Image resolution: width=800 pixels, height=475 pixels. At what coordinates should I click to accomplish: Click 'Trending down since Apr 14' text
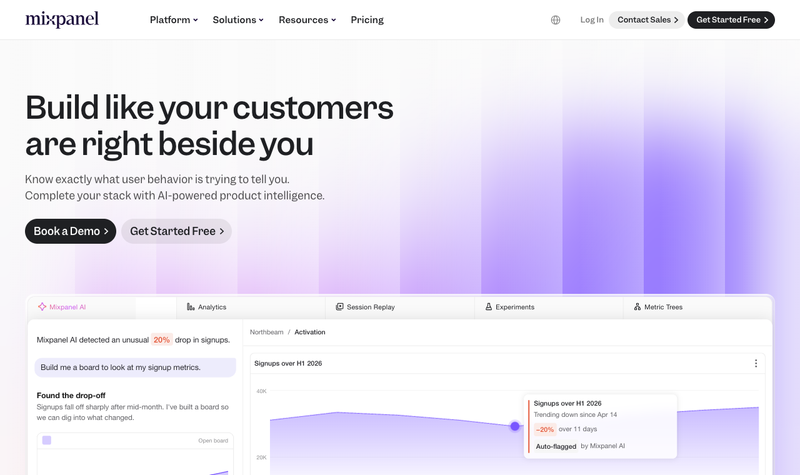576,415
